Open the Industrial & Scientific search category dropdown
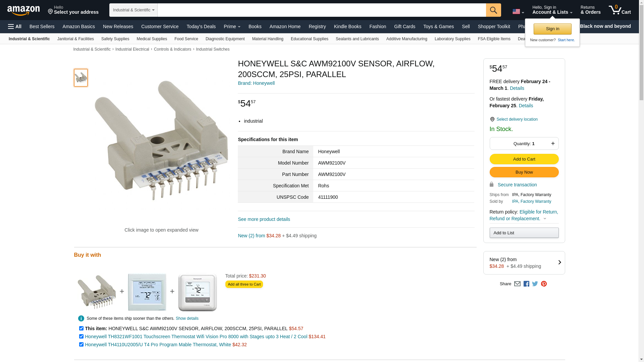Image resolution: width=644 pixels, height=362 pixels. pos(133,10)
